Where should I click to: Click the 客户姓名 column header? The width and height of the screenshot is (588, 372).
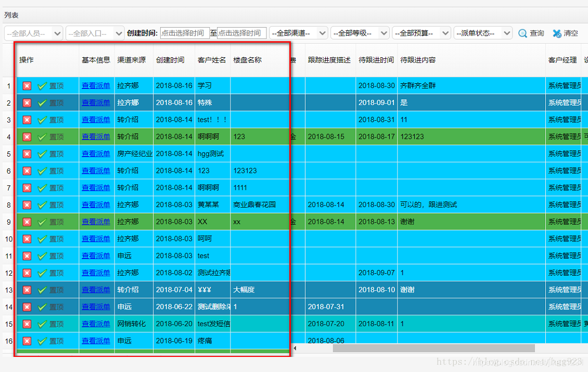tap(212, 60)
